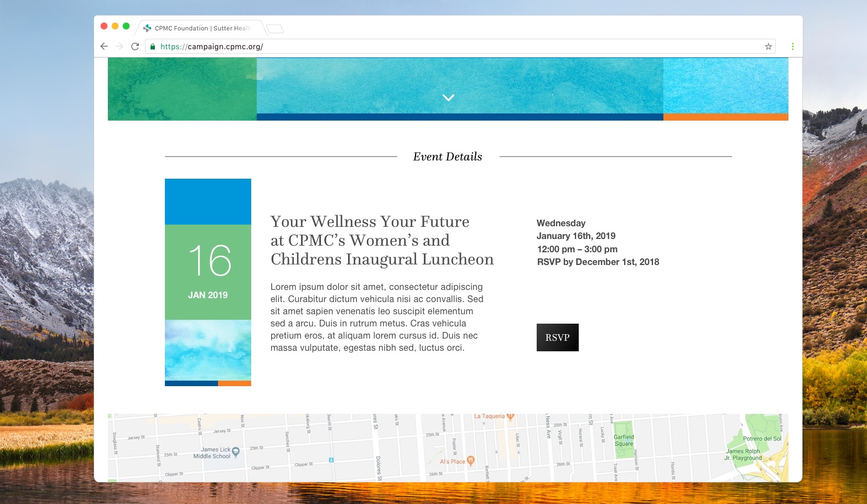Image resolution: width=867 pixels, height=504 pixels.
Task: Click the down chevron in the blue banner
Action: click(x=449, y=97)
